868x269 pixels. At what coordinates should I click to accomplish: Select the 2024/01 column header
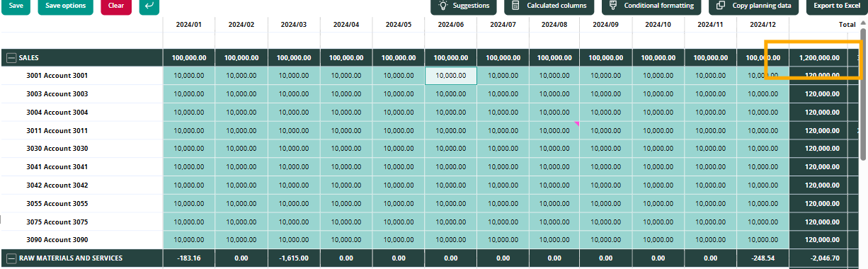pos(189,24)
